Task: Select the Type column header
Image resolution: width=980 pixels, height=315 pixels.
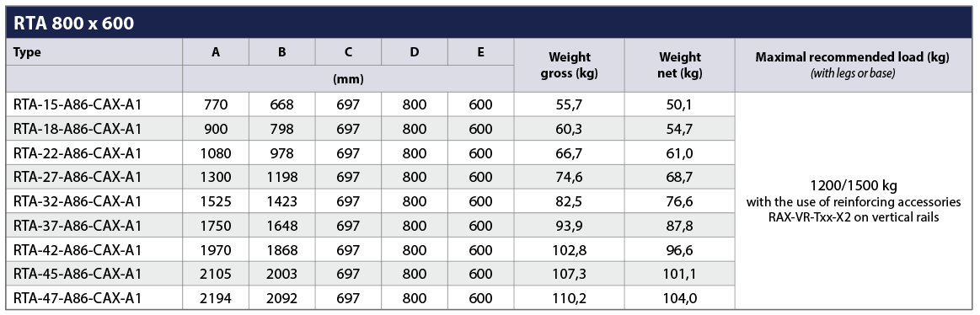Action: [27, 52]
